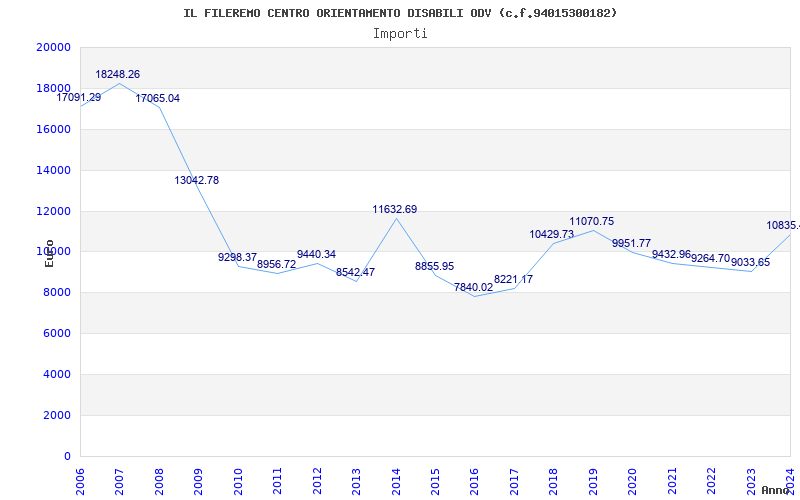800x500 pixels.
Task: Select the 'Anno' x-axis title
Action: coord(776,490)
